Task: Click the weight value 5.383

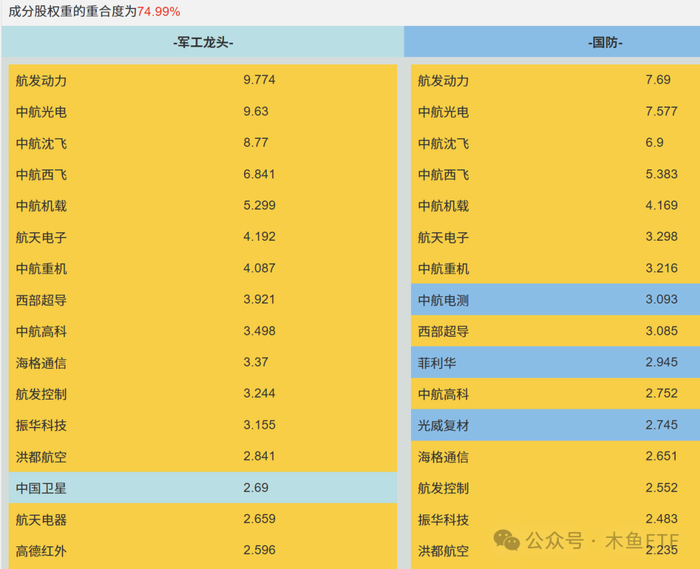Action: (x=662, y=174)
